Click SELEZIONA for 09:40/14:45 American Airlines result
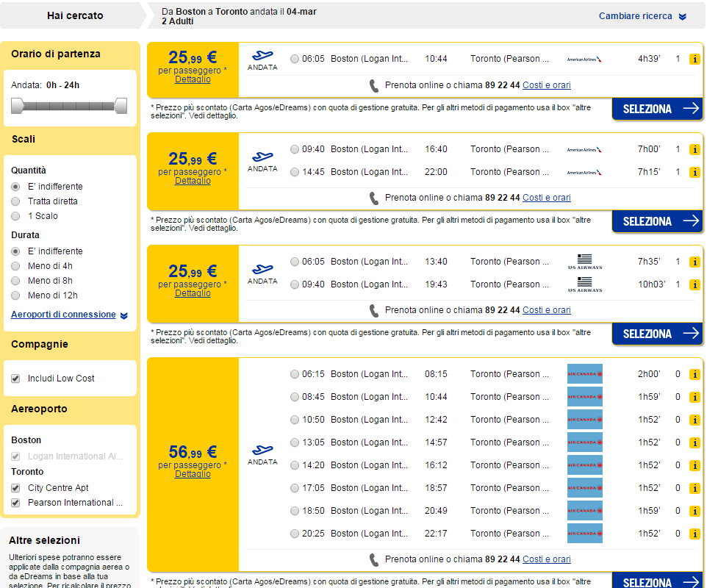This screenshot has width=707, height=588. (x=658, y=221)
